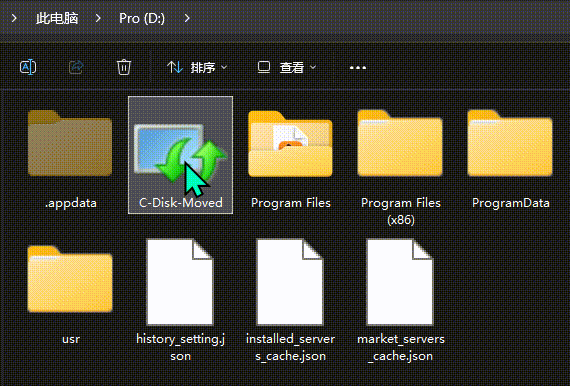
Task: Select the history_setting.json file icon
Action: pos(180,281)
